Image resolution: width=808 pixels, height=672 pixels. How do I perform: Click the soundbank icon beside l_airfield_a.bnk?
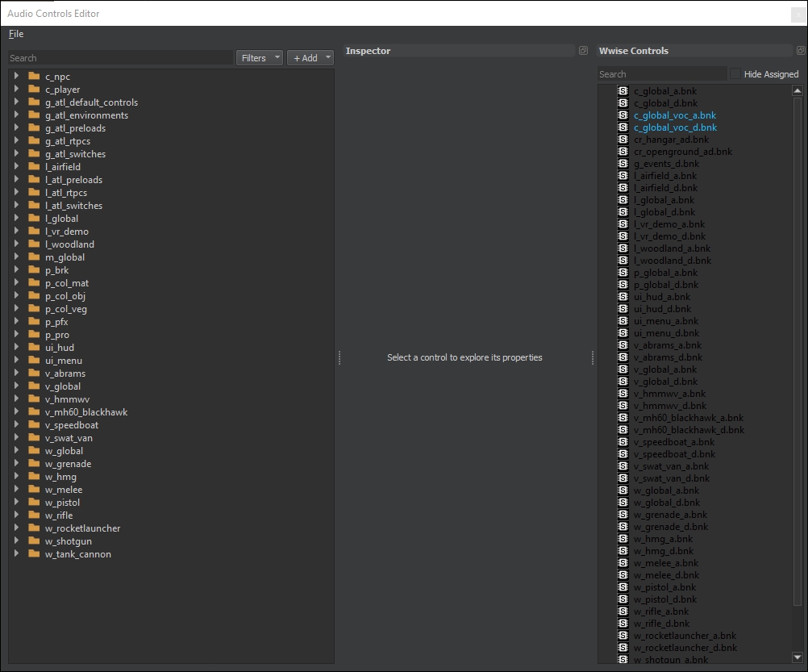[623, 176]
